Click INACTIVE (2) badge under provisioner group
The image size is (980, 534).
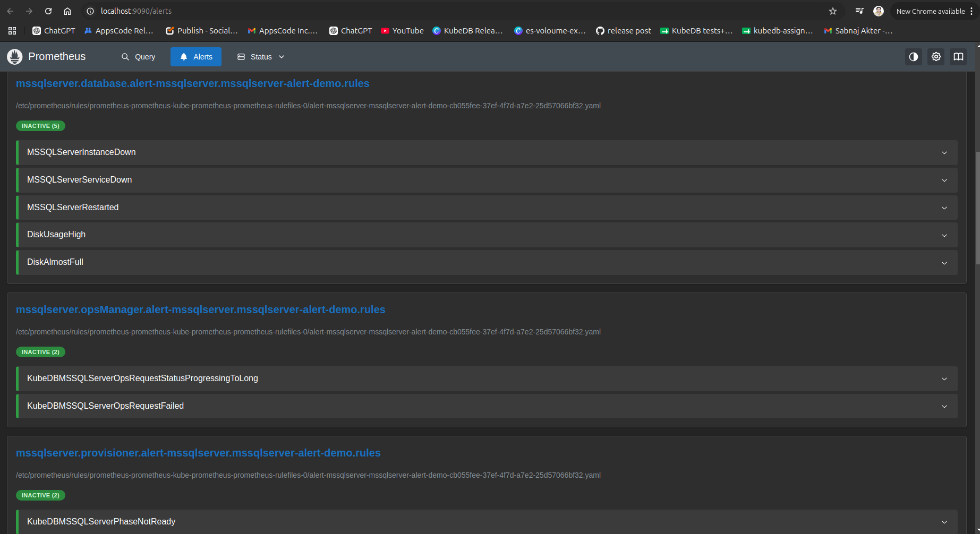click(40, 495)
